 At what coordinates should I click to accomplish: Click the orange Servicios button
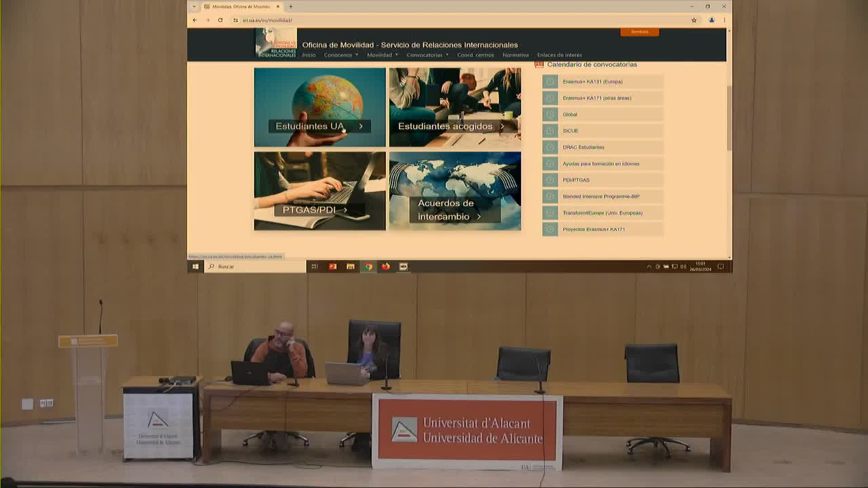tap(639, 32)
